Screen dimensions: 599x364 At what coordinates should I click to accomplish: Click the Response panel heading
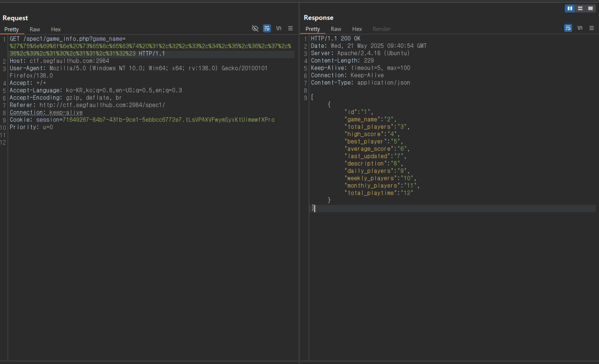click(319, 18)
